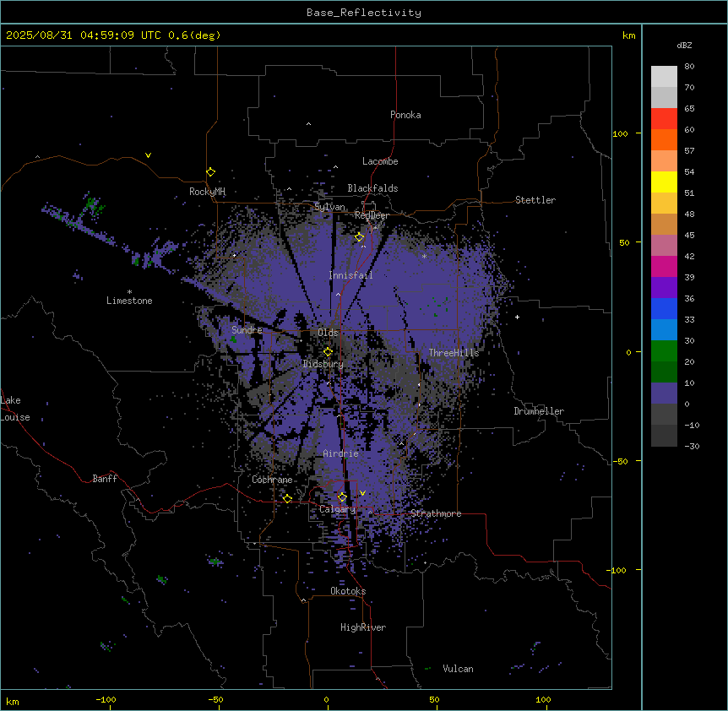
Task: Click the Base_Reflectivity title
Action: tap(364, 13)
